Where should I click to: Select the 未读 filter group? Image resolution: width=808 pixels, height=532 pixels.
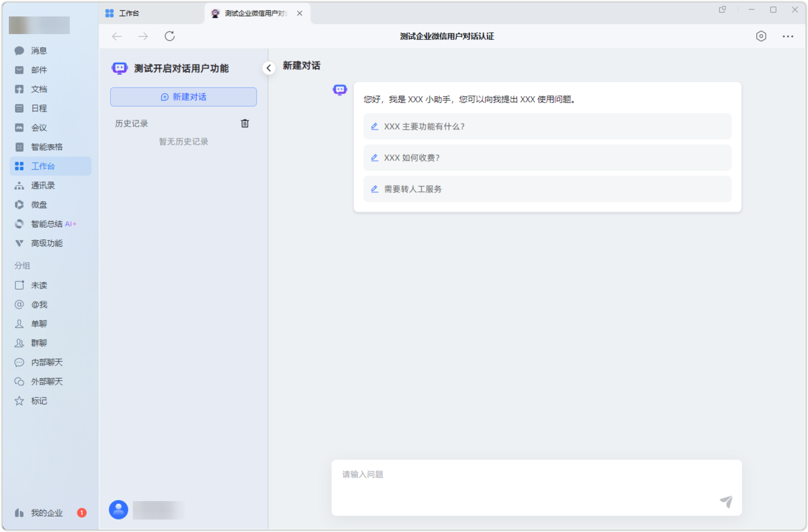(39, 285)
